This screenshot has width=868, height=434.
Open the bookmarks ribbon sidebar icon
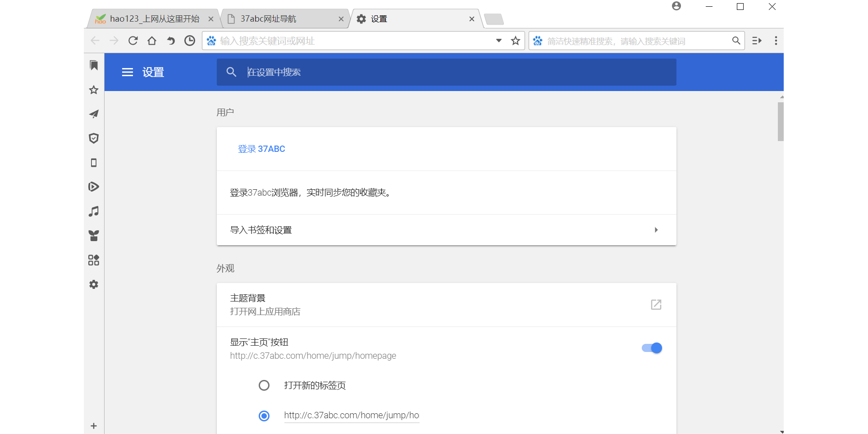click(94, 65)
